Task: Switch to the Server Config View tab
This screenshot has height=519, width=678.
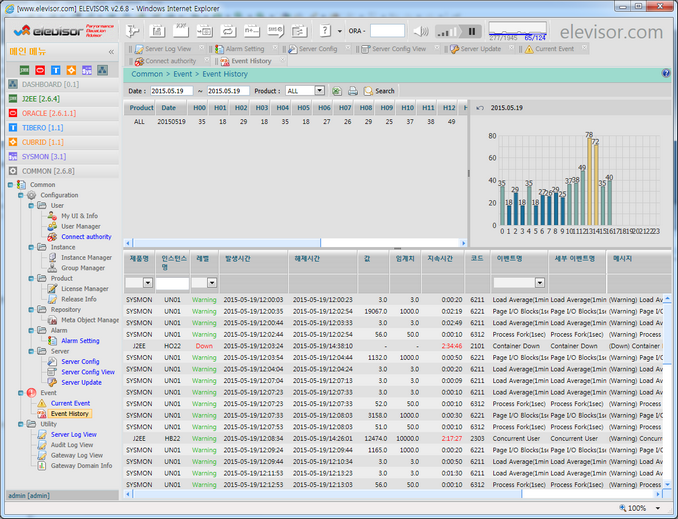Action: pyautogui.click(x=398, y=48)
